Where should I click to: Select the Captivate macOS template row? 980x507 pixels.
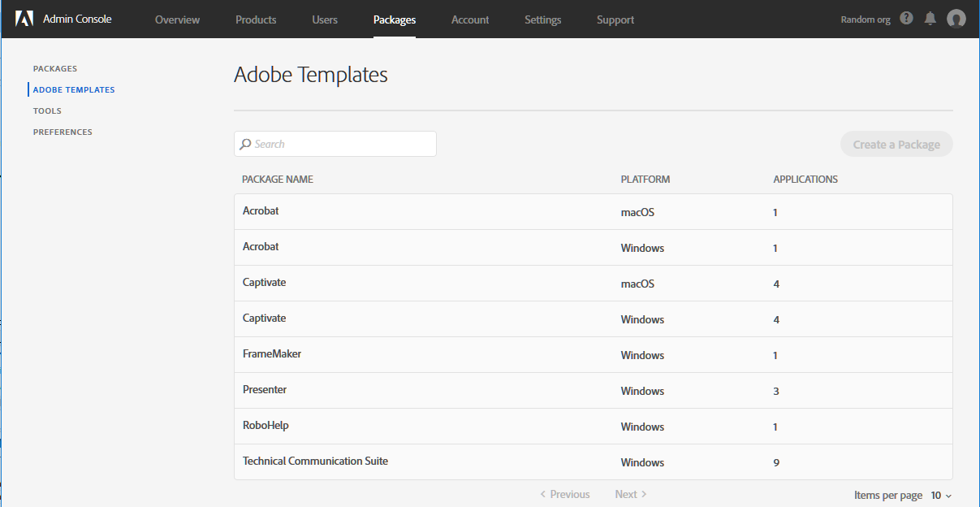593,284
